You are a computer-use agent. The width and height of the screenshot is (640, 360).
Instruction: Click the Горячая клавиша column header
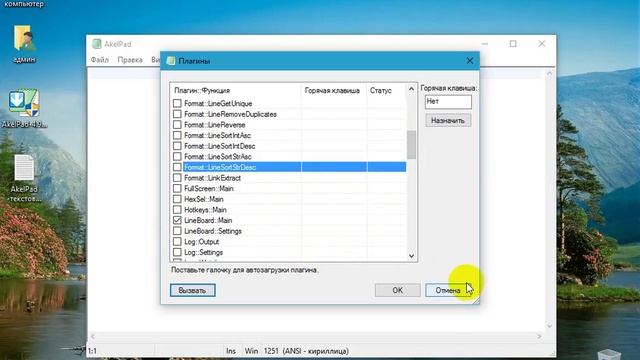[334, 90]
